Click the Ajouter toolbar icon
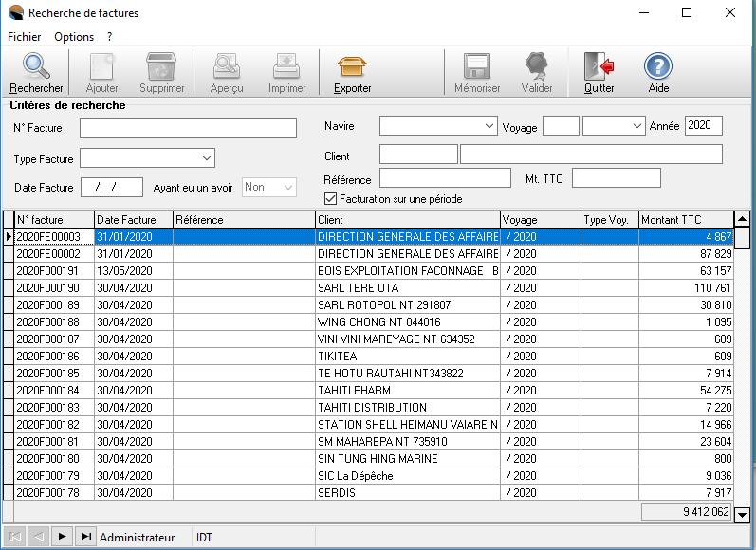The image size is (756, 550). 101,66
